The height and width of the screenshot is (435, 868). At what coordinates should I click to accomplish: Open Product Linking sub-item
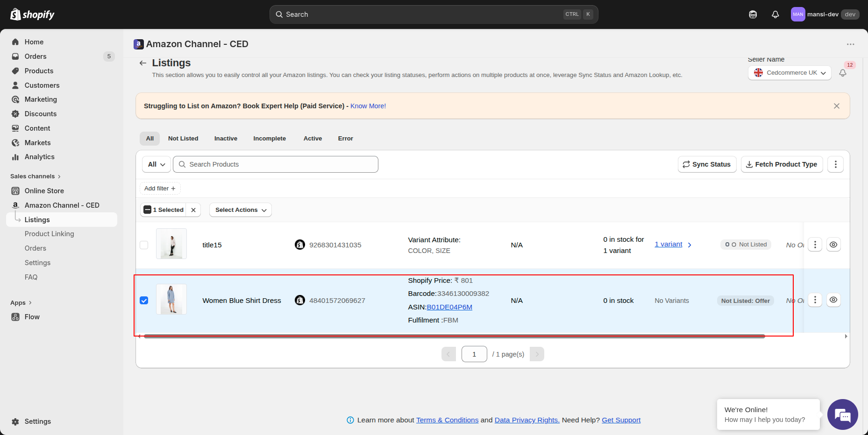coord(49,234)
